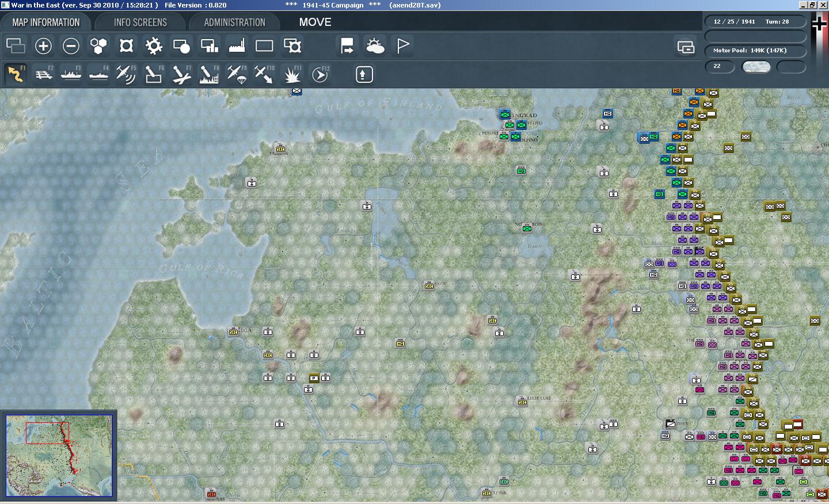The height and width of the screenshot is (504, 829).
Task: Click the date 12 / 25 / 1941
Action: tap(734, 21)
